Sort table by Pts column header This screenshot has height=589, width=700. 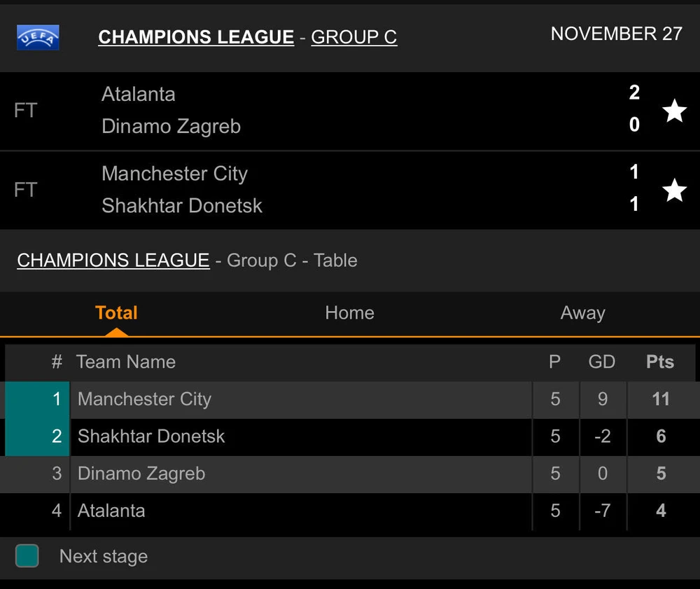[x=659, y=362]
